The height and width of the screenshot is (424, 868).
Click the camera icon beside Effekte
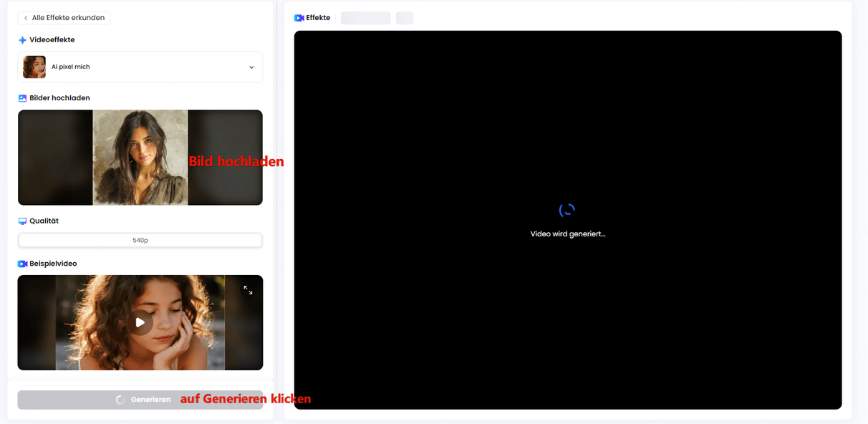coord(299,18)
